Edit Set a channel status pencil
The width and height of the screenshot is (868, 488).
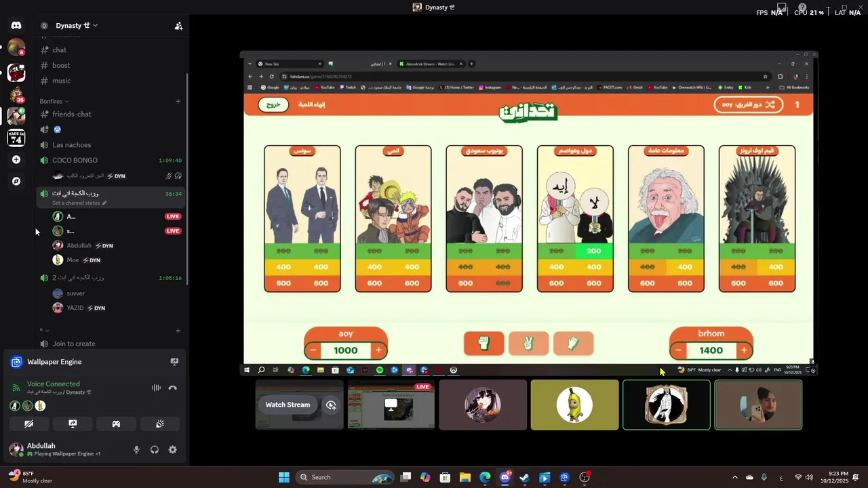104,203
